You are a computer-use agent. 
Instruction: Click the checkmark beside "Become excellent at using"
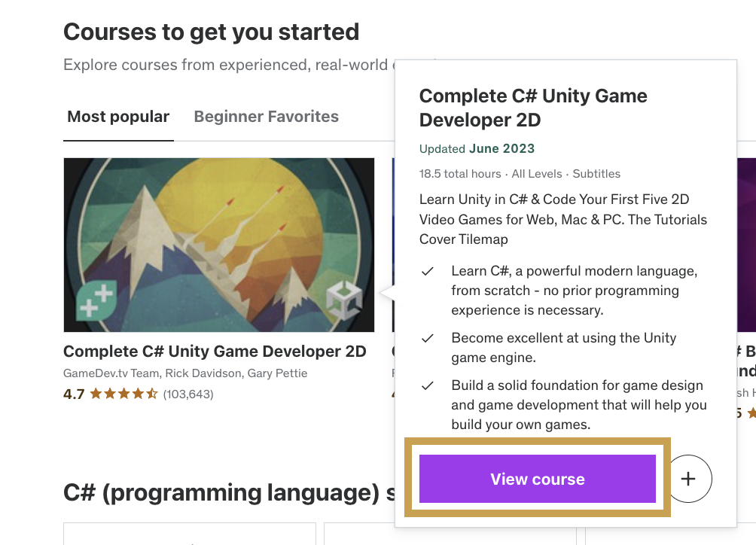coord(428,339)
